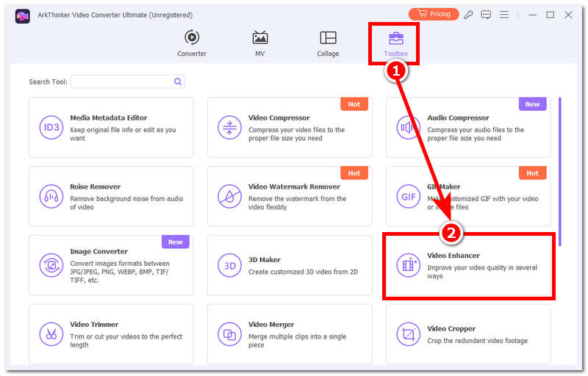Viewport: 588px width, 376px height.
Task: Click the 'Search Tool:' label
Action: tap(48, 82)
